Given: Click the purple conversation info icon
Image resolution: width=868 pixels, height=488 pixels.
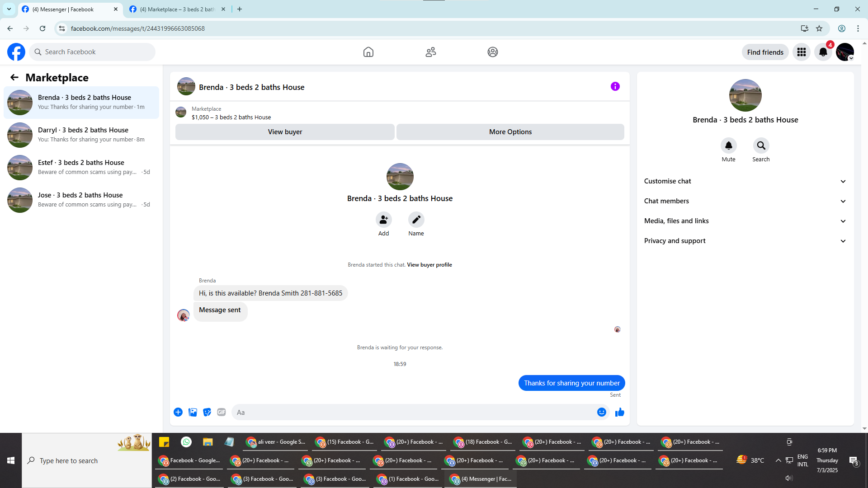Looking at the screenshot, I should pyautogui.click(x=615, y=86).
